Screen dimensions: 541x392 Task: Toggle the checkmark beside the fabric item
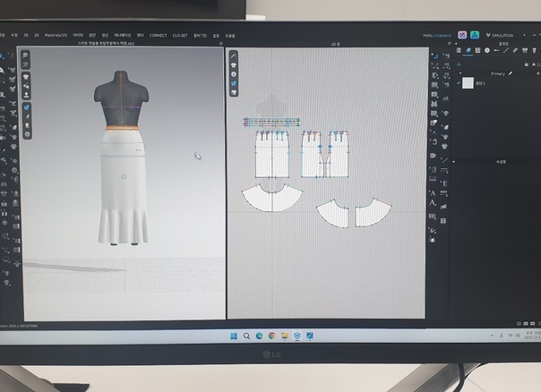tap(458, 83)
